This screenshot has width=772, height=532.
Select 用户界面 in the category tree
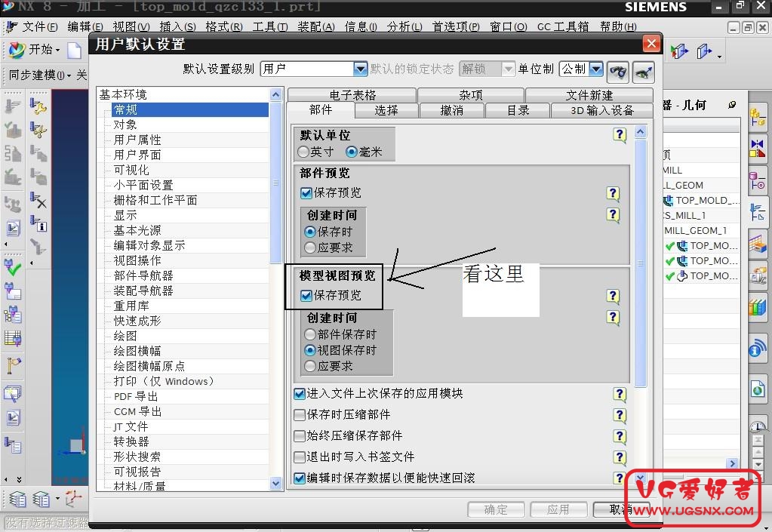(x=137, y=155)
